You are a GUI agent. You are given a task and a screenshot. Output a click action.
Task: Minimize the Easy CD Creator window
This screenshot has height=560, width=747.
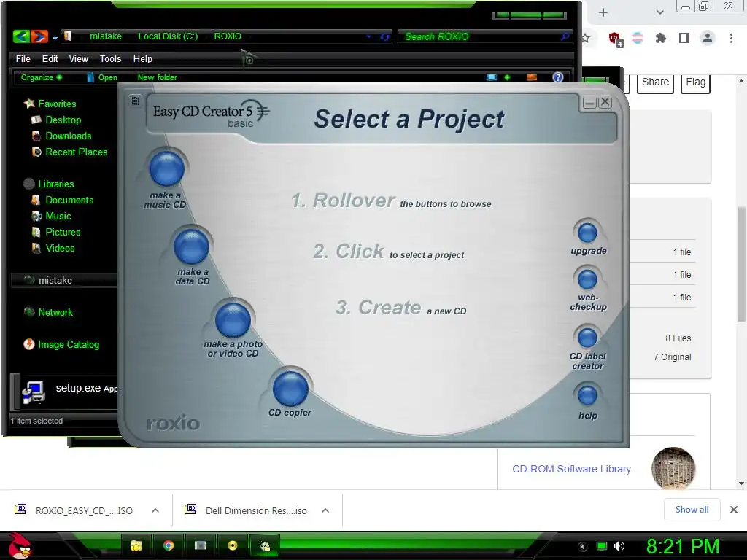(x=589, y=102)
